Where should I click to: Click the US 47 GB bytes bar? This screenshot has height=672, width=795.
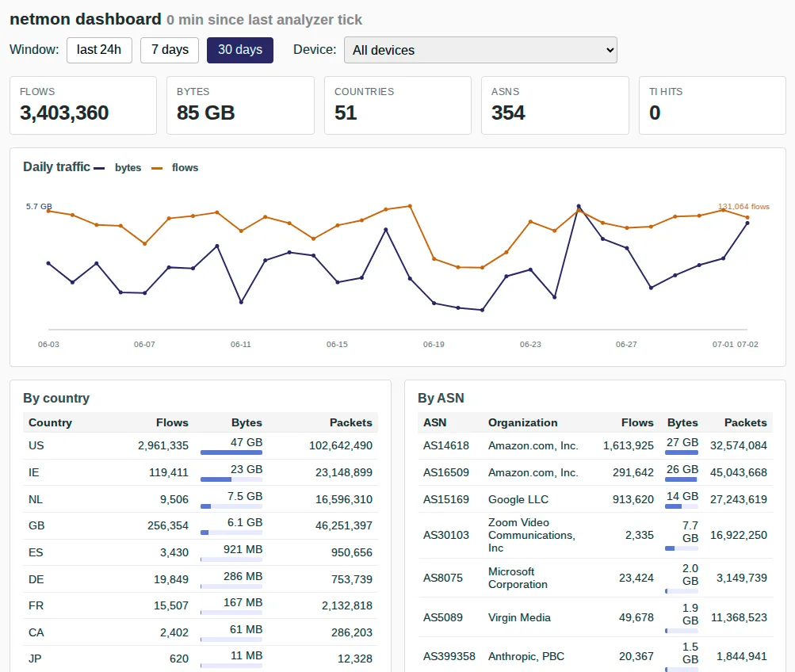(x=231, y=452)
